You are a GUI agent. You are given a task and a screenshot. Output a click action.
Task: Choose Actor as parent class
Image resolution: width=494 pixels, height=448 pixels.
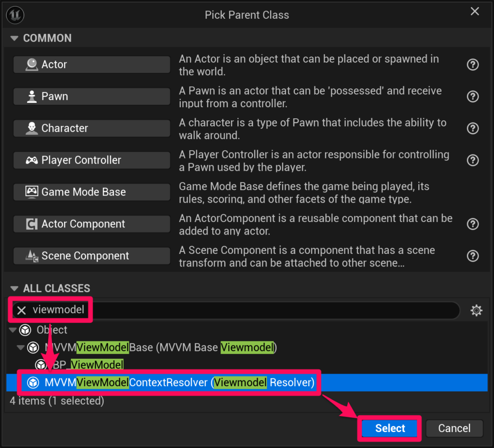[x=92, y=65]
